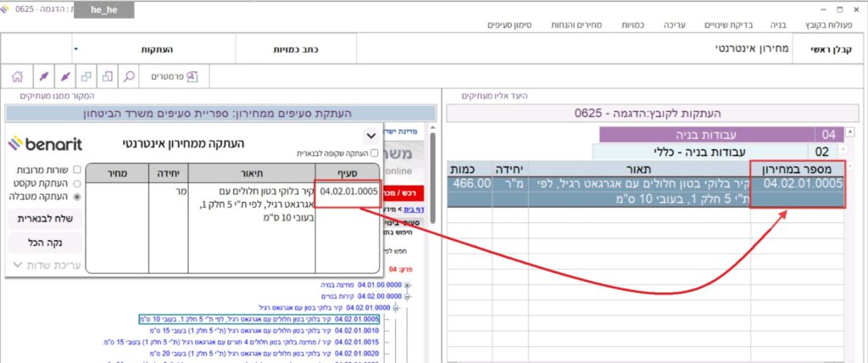
Task: Click the פרמטרים (Parameters) toolbar button
Action: (174, 76)
